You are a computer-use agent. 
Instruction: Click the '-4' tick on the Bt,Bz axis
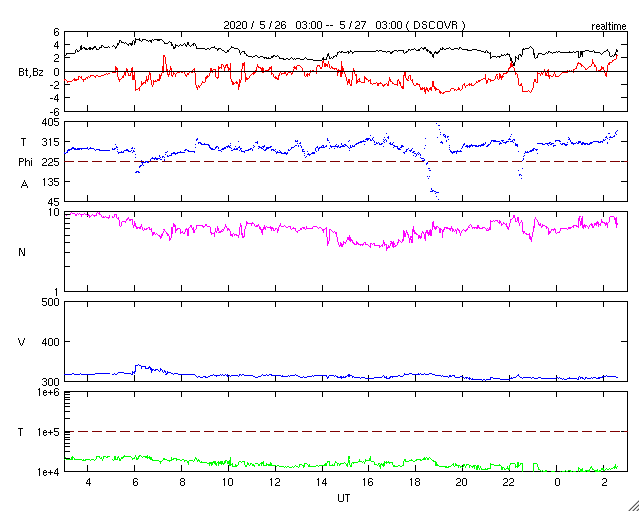[54, 98]
